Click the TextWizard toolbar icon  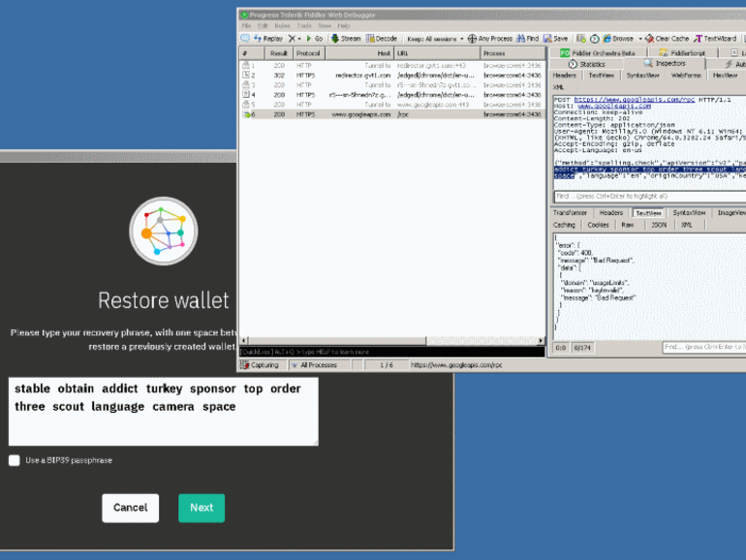[x=698, y=39]
